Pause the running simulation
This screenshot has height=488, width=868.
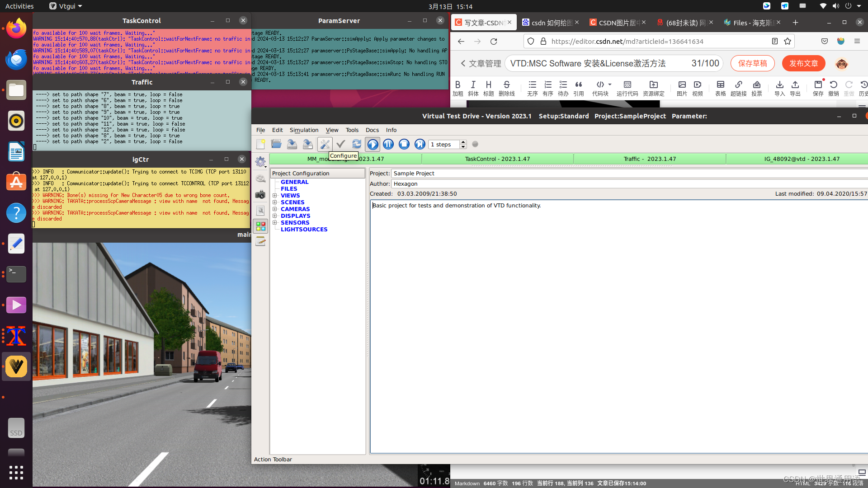pos(388,144)
